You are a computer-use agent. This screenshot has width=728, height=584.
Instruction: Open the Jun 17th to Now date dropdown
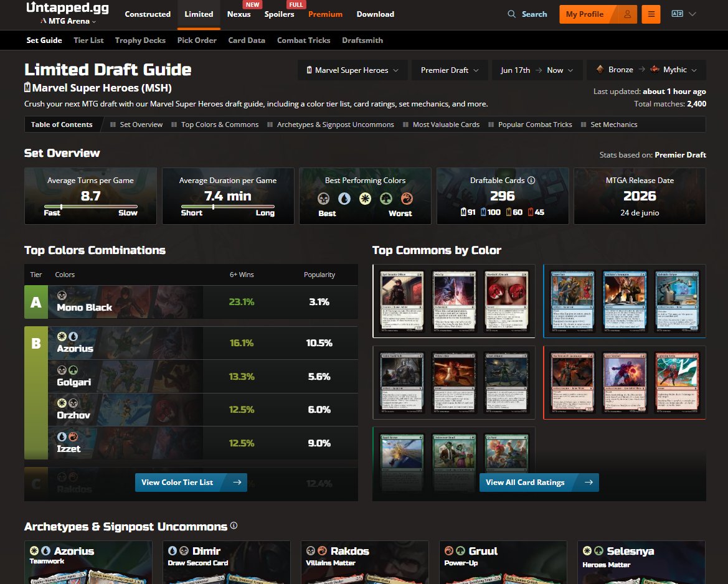click(537, 70)
